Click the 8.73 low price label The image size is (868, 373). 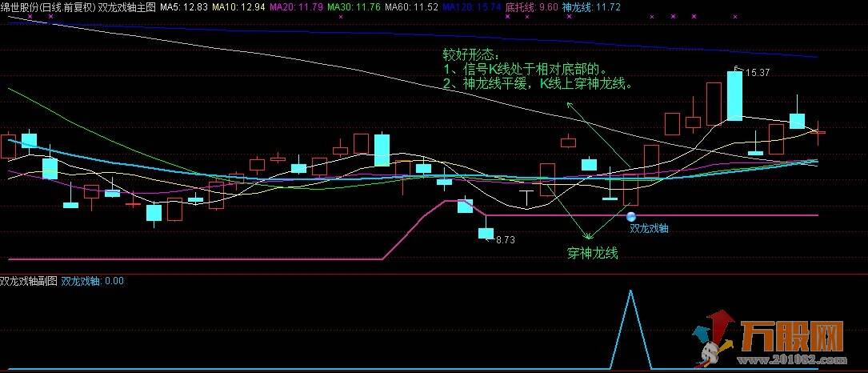coord(506,240)
